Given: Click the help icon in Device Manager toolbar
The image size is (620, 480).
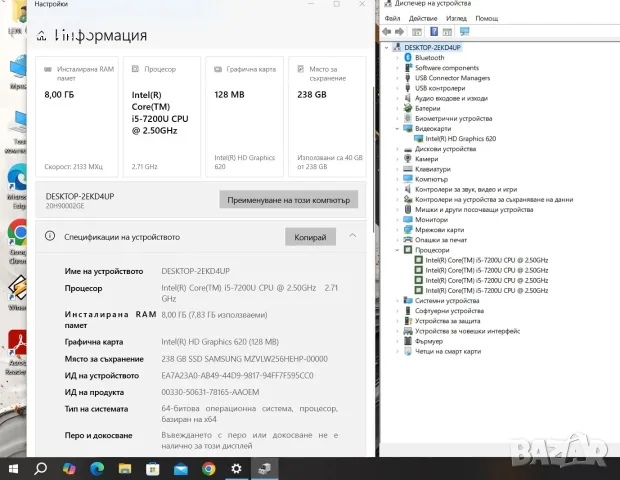Looking at the screenshot, I should (434, 32).
